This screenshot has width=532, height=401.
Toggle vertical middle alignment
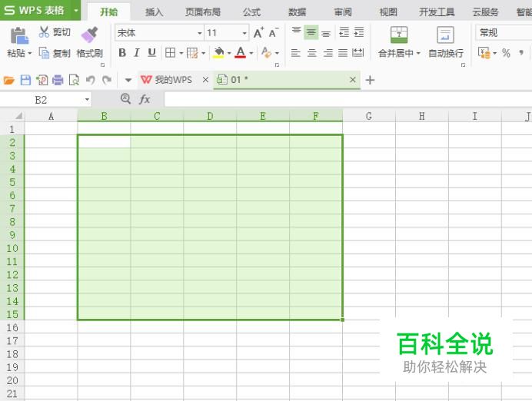click(x=311, y=31)
